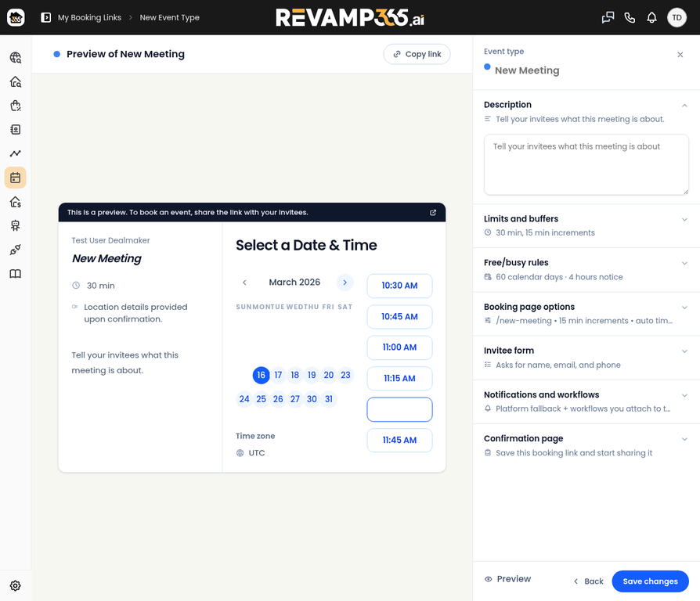700x601 pixels.
Task: Expand Notifications and workflows section
Action: point(684,395)
